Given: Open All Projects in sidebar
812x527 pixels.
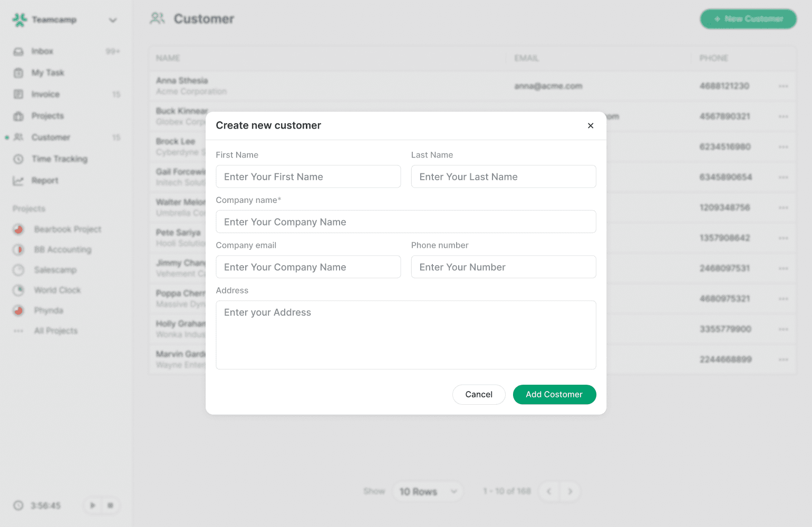Looking at the screenshot, I should tap(55, 331).
